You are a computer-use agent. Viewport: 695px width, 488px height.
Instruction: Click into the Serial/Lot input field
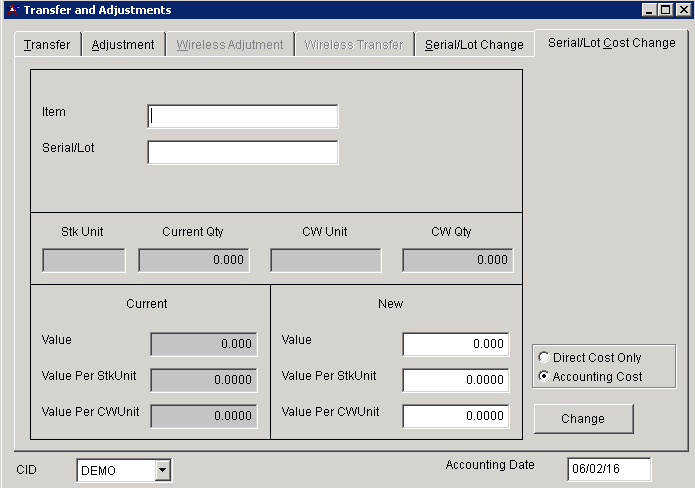242,153
